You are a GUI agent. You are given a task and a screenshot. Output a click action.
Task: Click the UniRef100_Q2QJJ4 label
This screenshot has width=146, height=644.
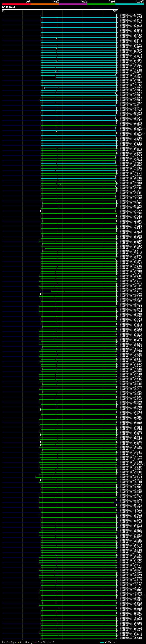click(131, 477)
